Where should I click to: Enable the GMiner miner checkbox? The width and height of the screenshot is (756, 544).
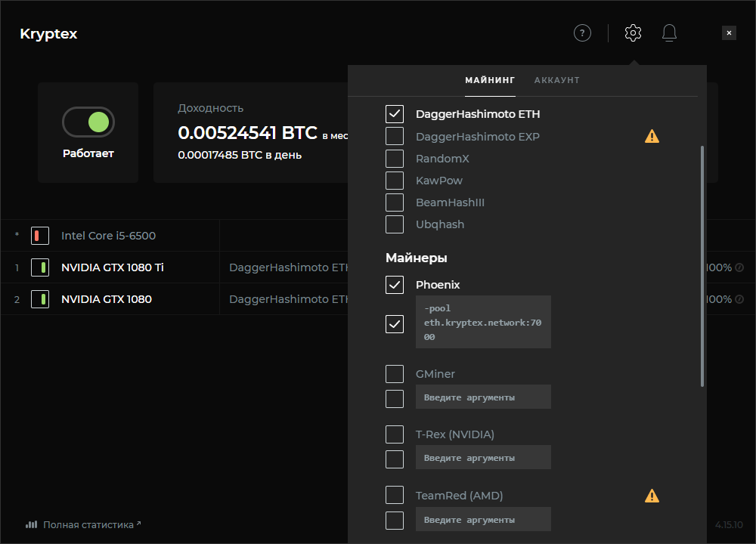[395, 373]
